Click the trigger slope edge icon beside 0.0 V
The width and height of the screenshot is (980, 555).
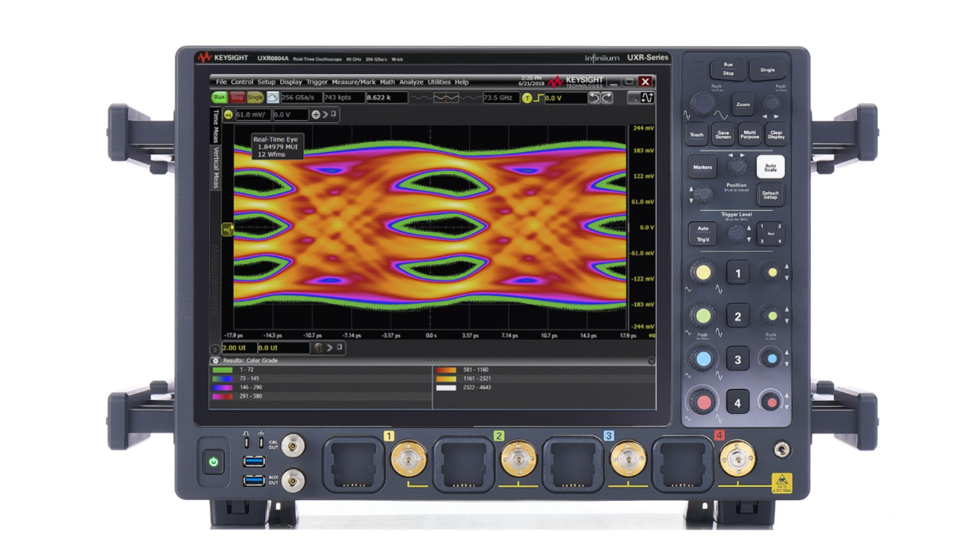(539, 97)
